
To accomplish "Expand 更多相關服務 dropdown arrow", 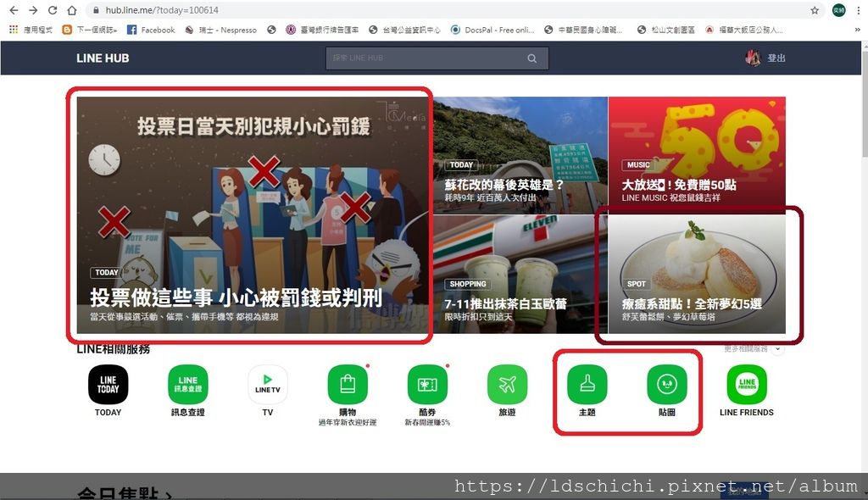I will 778,349.
